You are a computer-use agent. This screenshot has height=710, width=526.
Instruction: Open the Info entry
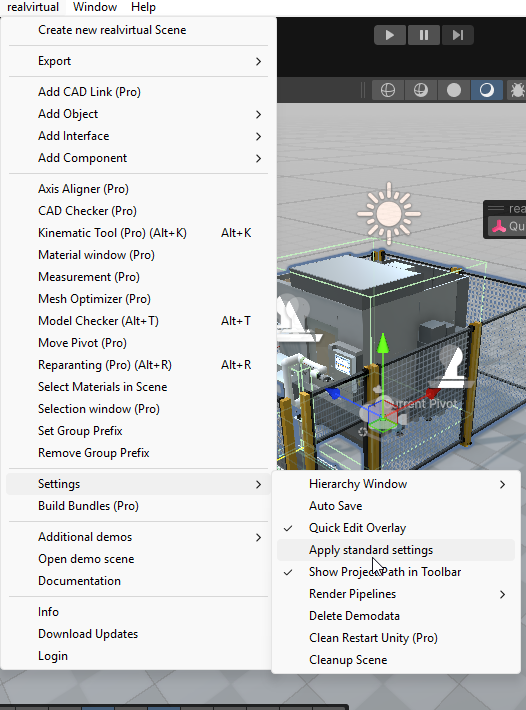coord(138,612)
